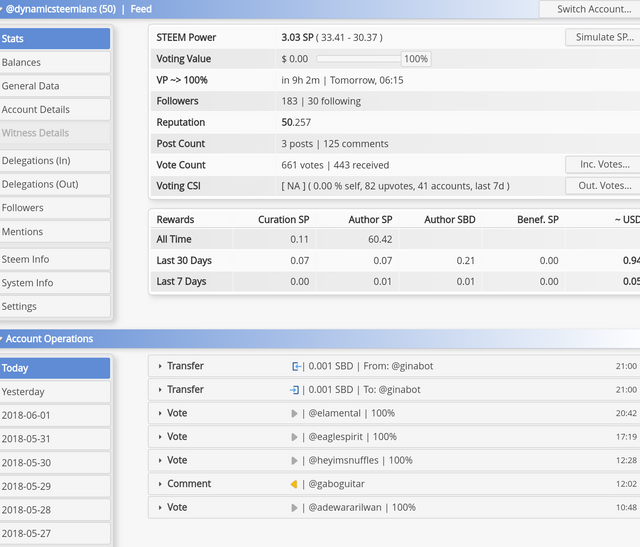Collapse the @dynamicsteemians header section
Screen dimensions: 640x547
point(2,9)
